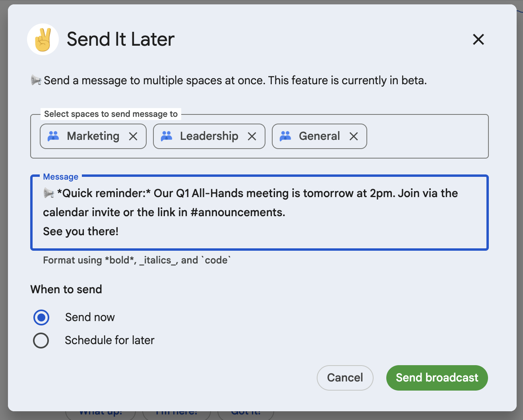Close the Send It Later dialog
The image size is (523, 420).
478,39
